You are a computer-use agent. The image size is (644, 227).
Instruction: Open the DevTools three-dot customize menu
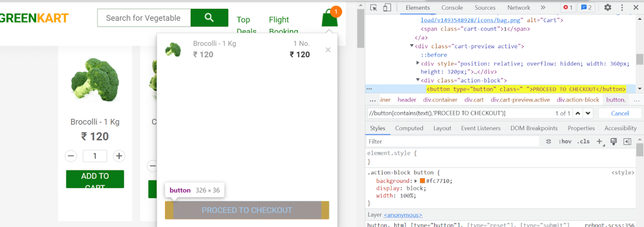(622, 8)
